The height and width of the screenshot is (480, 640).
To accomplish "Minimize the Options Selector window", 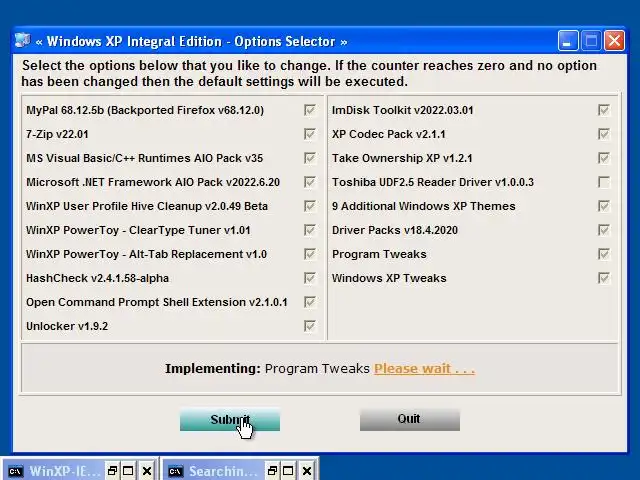I will tap(568, 41).
